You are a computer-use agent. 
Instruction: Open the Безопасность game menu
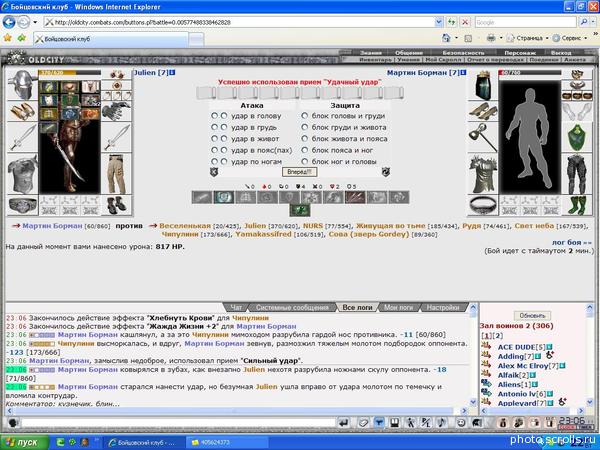point(463,53)
